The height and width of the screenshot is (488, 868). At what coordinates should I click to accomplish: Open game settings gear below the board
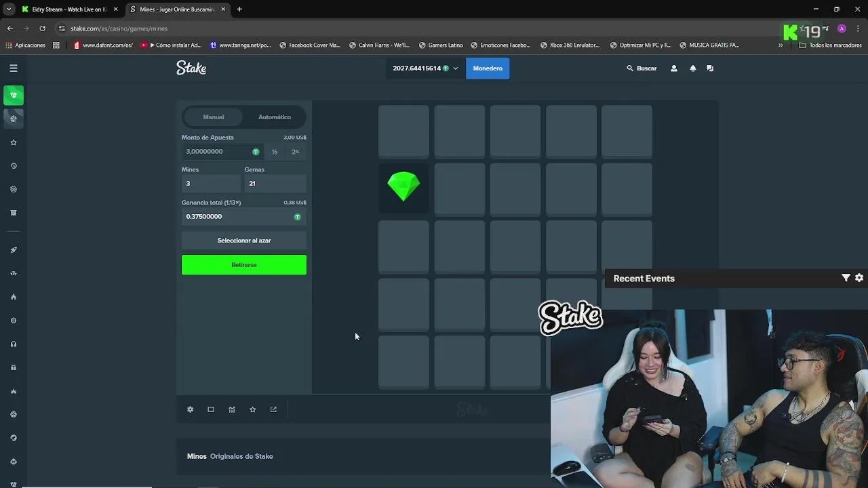190,409
